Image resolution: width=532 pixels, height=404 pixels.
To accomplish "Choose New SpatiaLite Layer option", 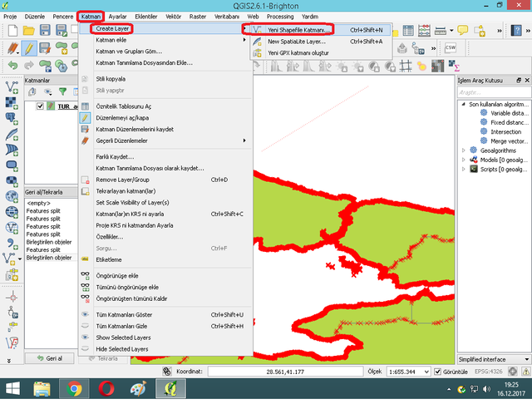I will [321, 42].
